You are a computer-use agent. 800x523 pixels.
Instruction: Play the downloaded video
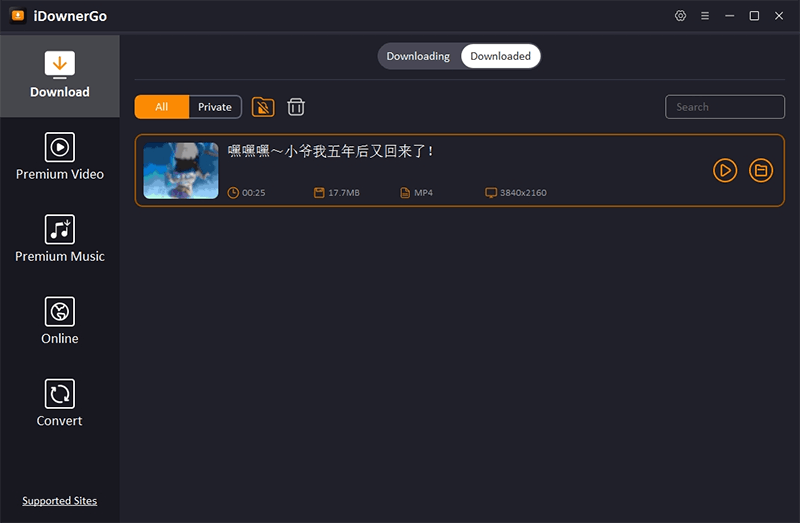pos(725,170)
